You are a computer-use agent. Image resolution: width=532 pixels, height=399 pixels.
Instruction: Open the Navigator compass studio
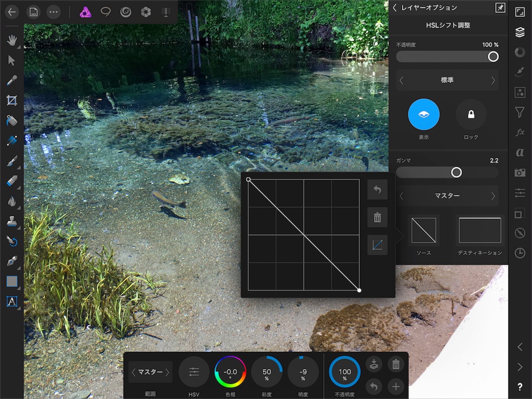click(520, 233)
